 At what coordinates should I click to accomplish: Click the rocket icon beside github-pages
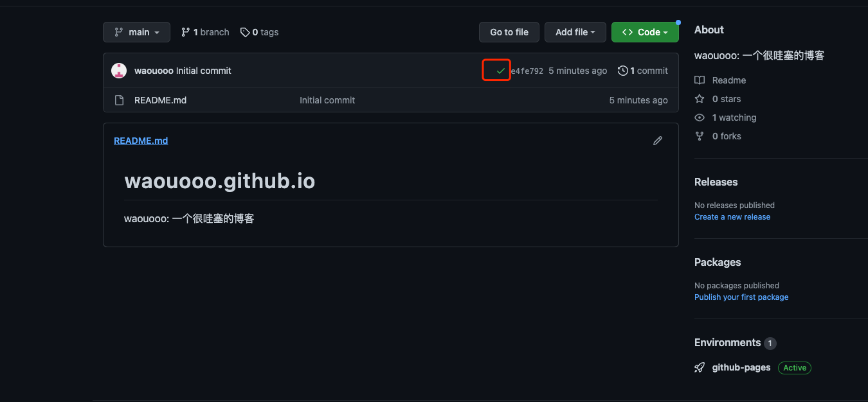pos(700,368)
